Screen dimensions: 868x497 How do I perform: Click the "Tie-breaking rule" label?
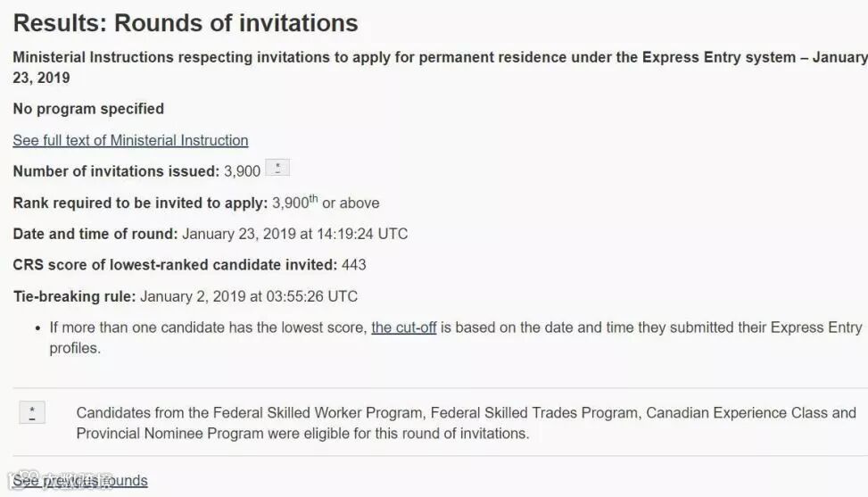point(74,296)
